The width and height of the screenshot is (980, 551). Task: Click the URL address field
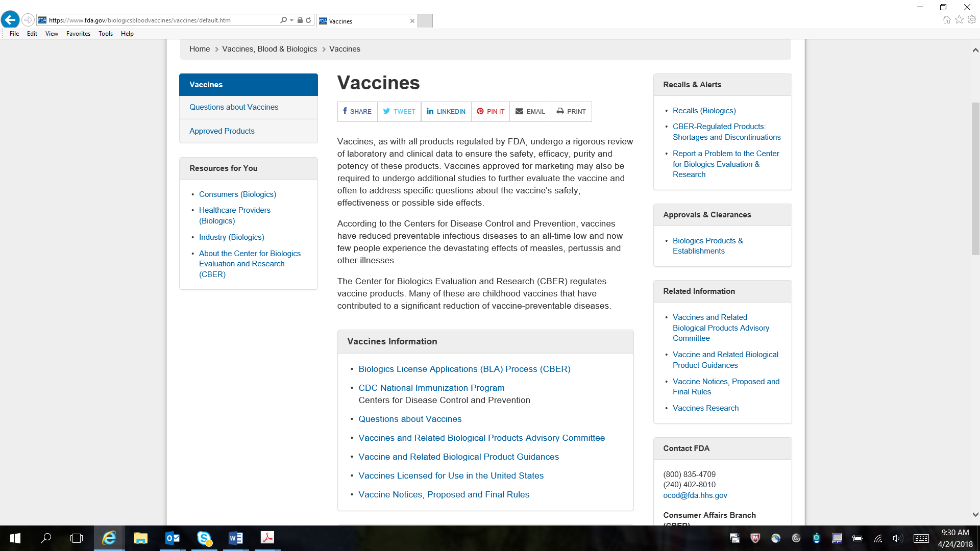click(x=153, y=20)
